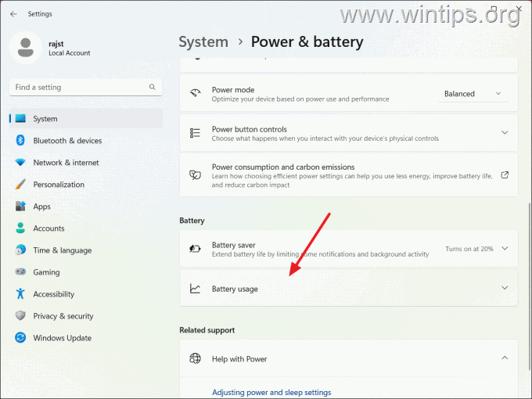The height and width of the screenshot is (399, 532).
Task: Open Power consumption external link icon
Action: click(505, 175)
